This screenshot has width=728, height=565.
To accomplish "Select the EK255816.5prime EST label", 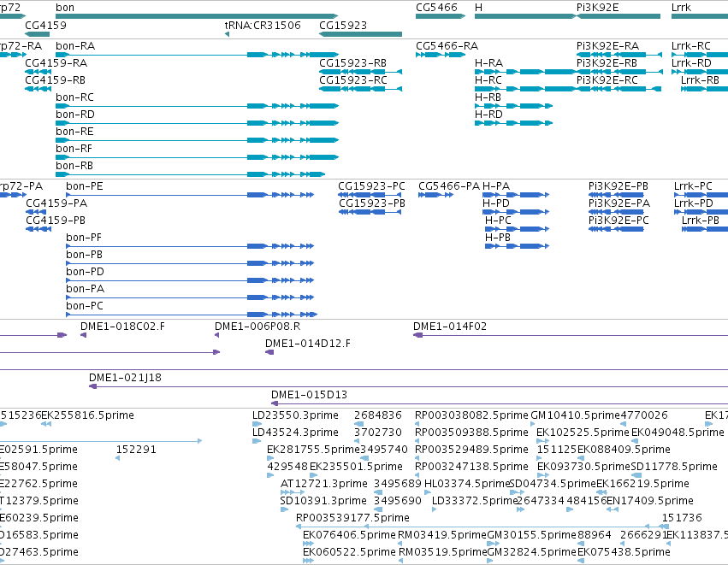I will (x=88, y=415).
